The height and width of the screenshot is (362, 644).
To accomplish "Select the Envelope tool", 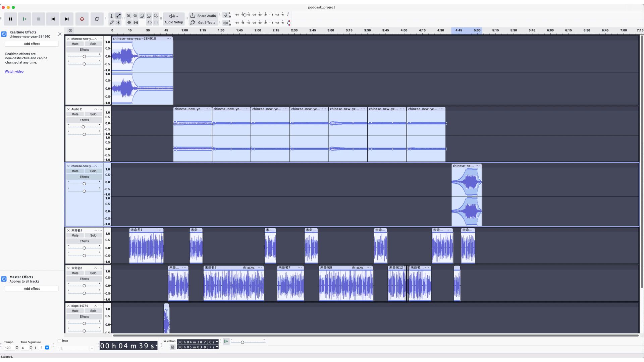I will point(118,16).
